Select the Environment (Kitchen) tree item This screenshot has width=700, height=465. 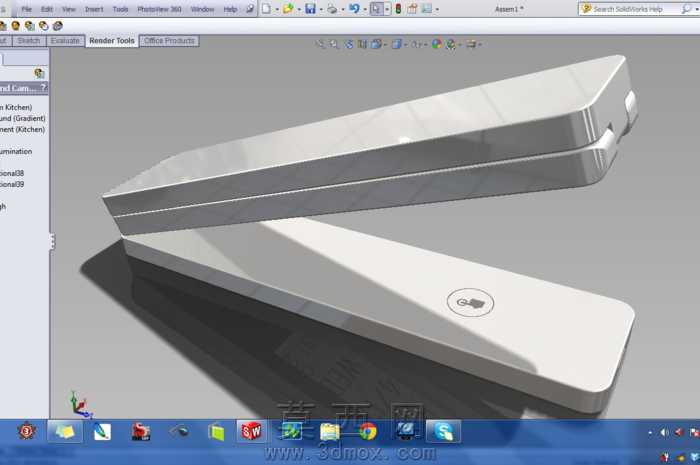22,129
